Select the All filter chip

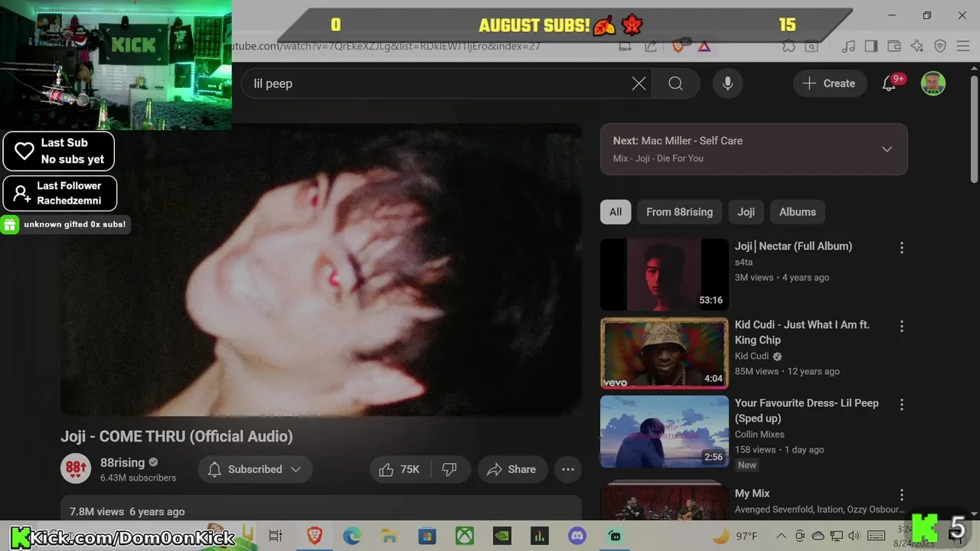(616, 212)
